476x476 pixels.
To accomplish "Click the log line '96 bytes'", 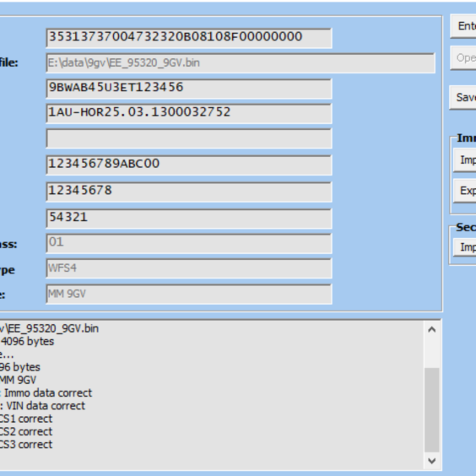I will [x=19, y=367].
